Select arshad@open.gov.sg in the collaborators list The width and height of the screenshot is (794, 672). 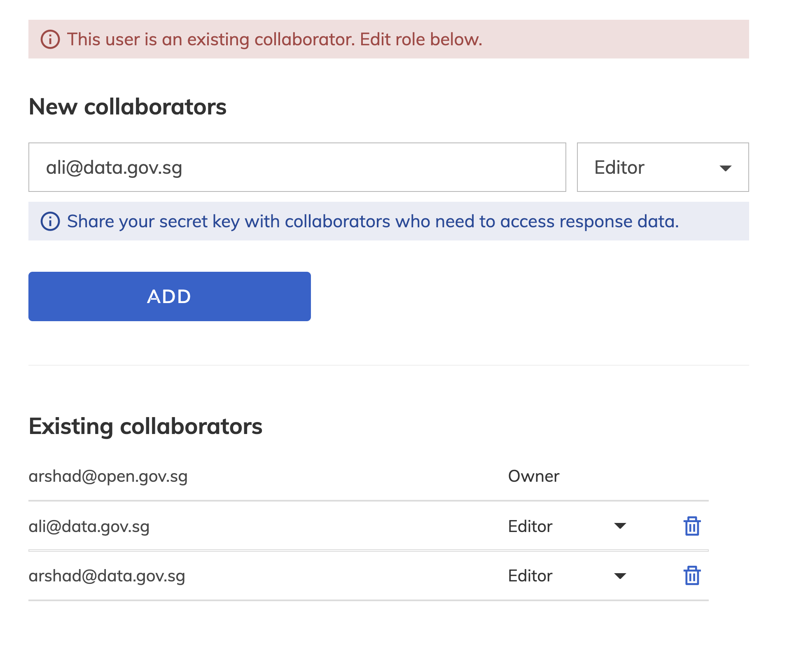coord(108,476)
